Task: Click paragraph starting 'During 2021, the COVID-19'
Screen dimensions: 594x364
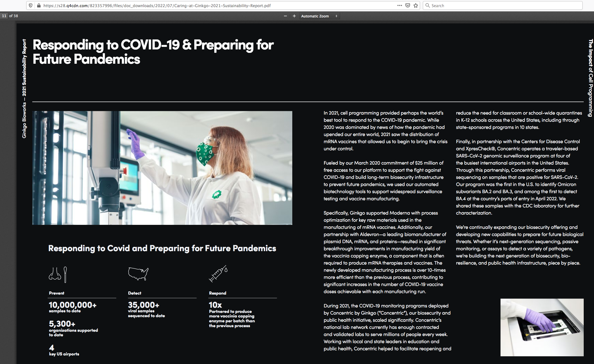Action: (x=387, y=327)
